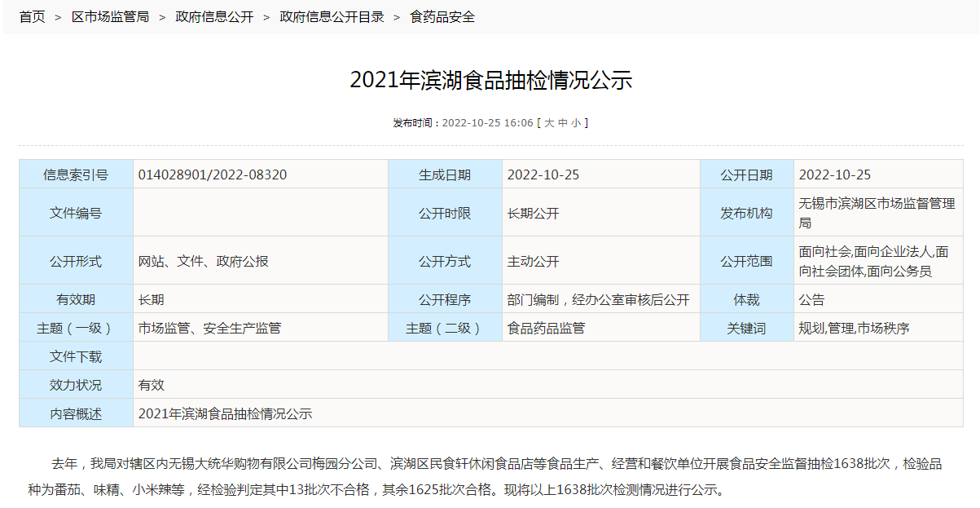Click 主题(二级) value 食品药品监管

coord(546,328)
